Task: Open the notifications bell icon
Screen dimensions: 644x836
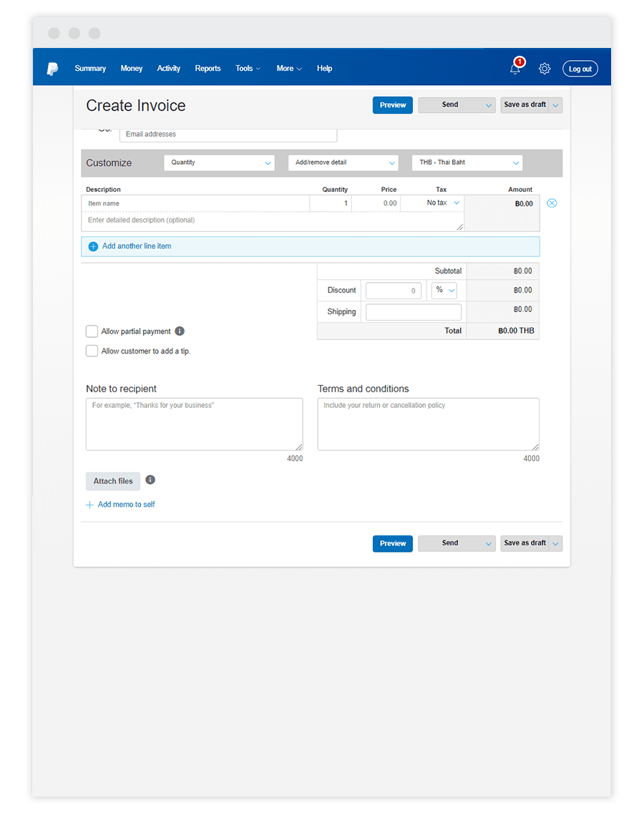Action: click(515, 69)
